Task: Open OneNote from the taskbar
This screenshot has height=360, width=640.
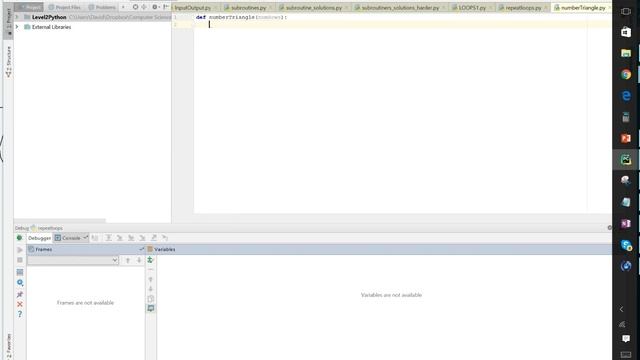Action: [626, 223]
